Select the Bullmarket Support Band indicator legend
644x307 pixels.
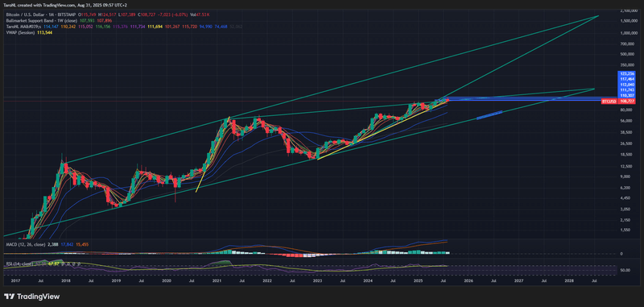point(42,21)
